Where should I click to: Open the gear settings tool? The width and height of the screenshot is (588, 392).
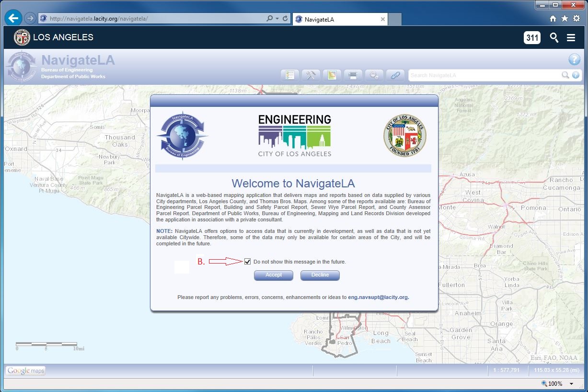pyautogui.click(x=374, y=75)
